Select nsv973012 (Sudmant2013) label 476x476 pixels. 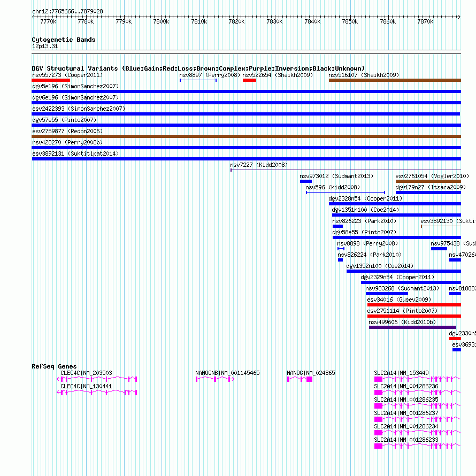point(336,176)
